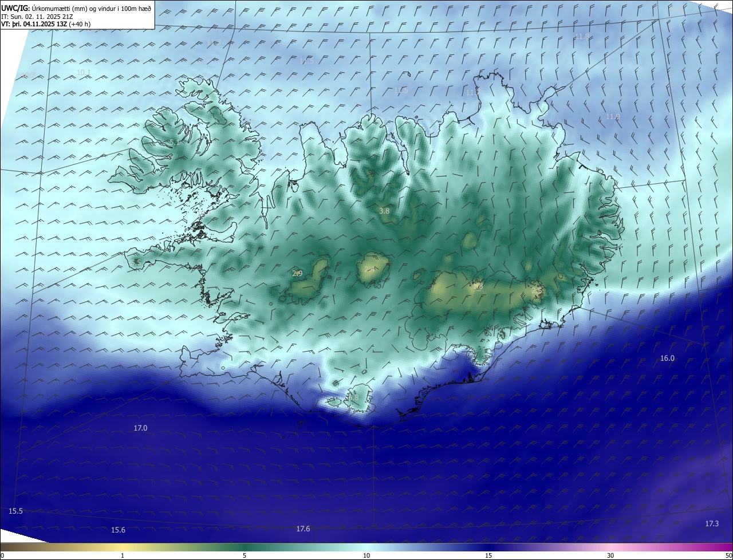Click the title 'Úrkomumætti (mm) og vindur í 100m hæð'
This screenshot has height=560, width=733.
(92, 8)
